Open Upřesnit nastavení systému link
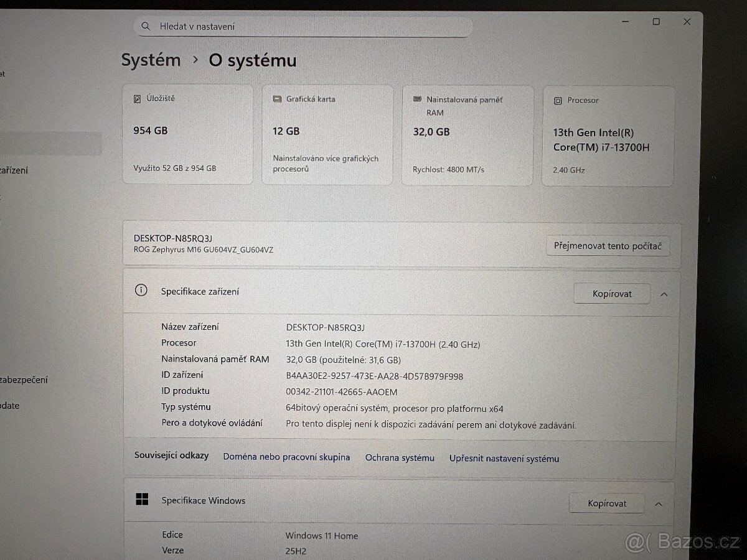The image size is (747, 560). pyautogui.click(x=504, y=459)
